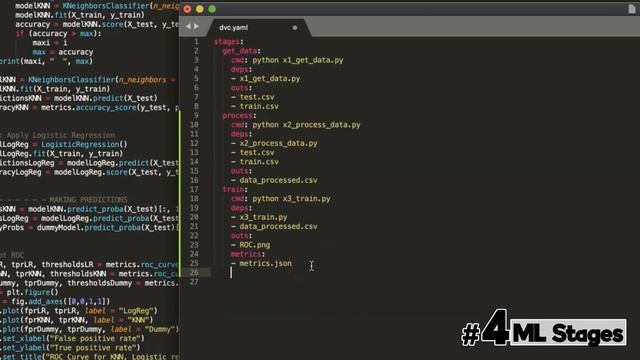Screen dimensions: 640x360
Task: Click the unsaved dot on dvc.yaml tab
Action: 295,28
